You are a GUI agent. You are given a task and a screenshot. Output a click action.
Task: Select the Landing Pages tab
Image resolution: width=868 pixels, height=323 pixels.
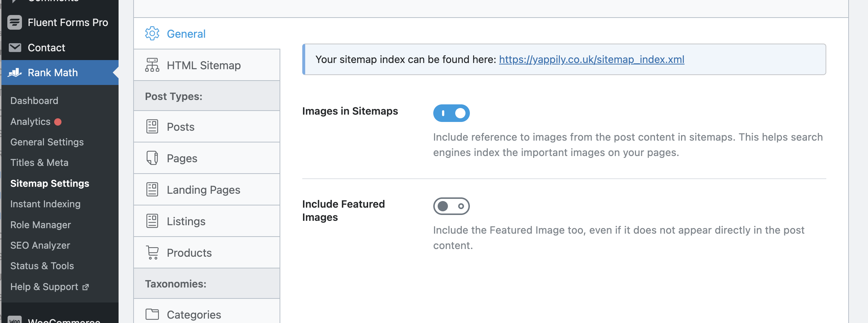point(203,190)
